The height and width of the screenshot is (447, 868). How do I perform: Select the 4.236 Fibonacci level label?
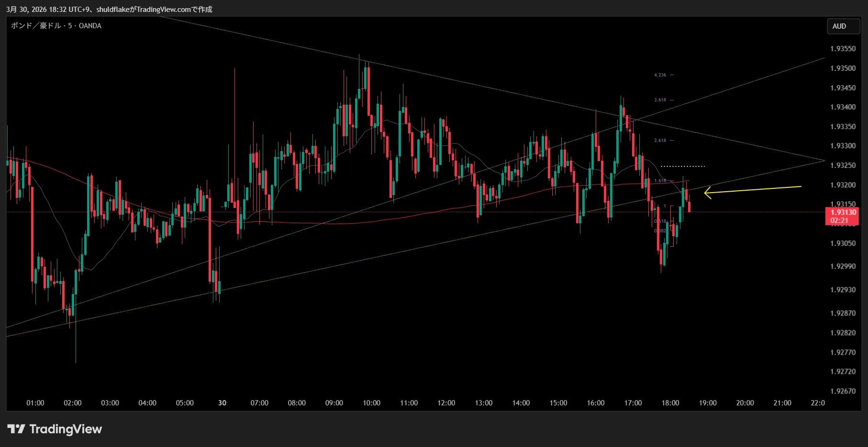[x=660, y=75]
